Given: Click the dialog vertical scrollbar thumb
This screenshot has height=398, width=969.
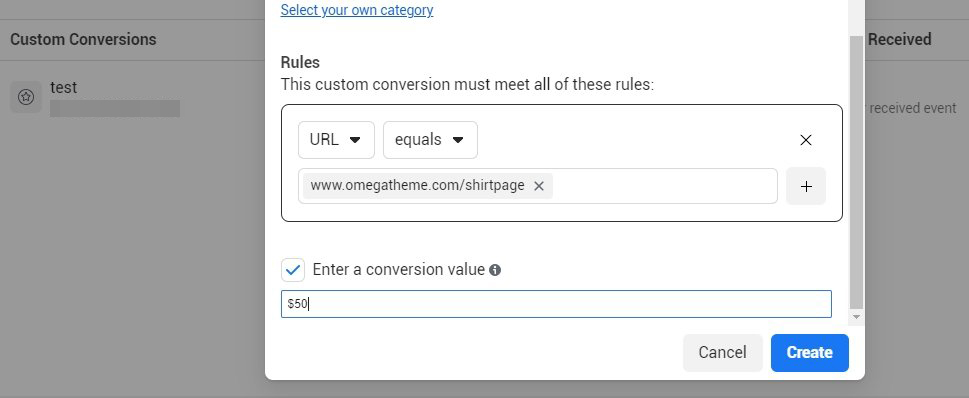Looking at the screenshot, I should tap(856, 172).
